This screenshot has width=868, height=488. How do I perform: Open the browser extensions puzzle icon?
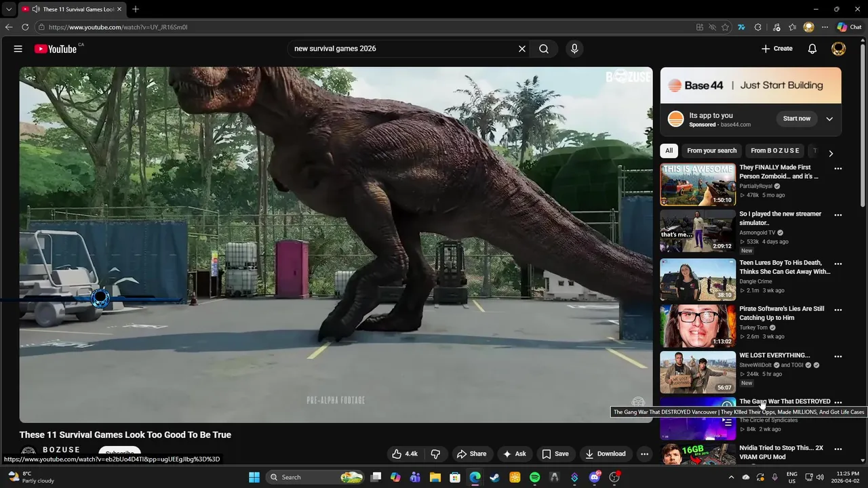758,27
